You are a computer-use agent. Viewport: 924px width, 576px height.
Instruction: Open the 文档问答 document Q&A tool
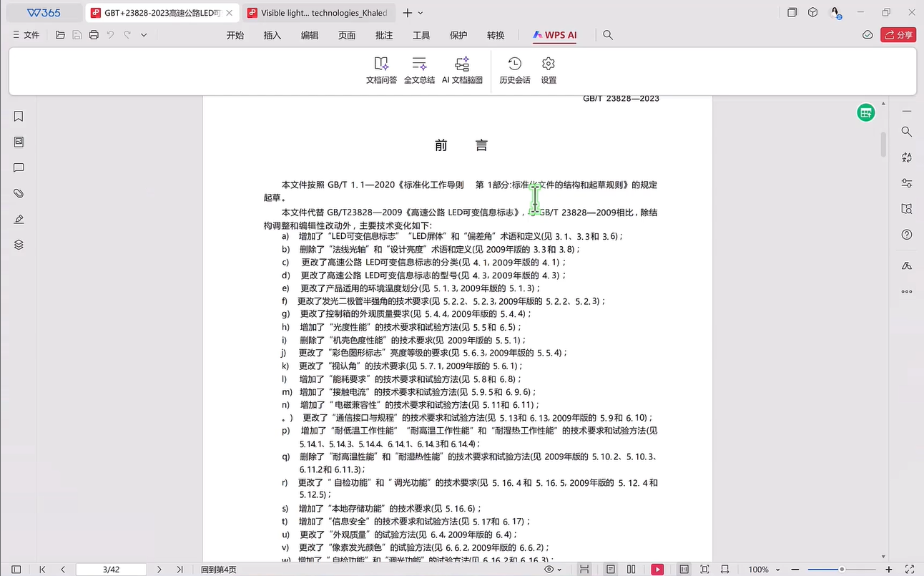click(x=381, y=70)
